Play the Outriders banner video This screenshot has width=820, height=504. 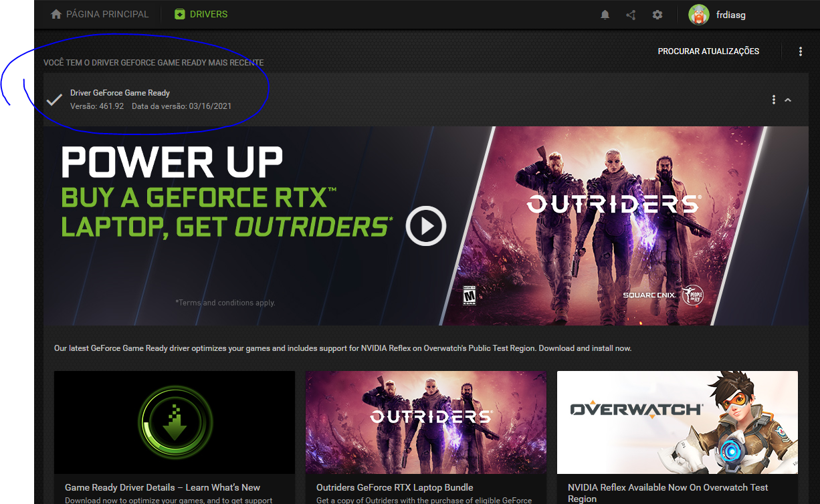tap(426, 226)
